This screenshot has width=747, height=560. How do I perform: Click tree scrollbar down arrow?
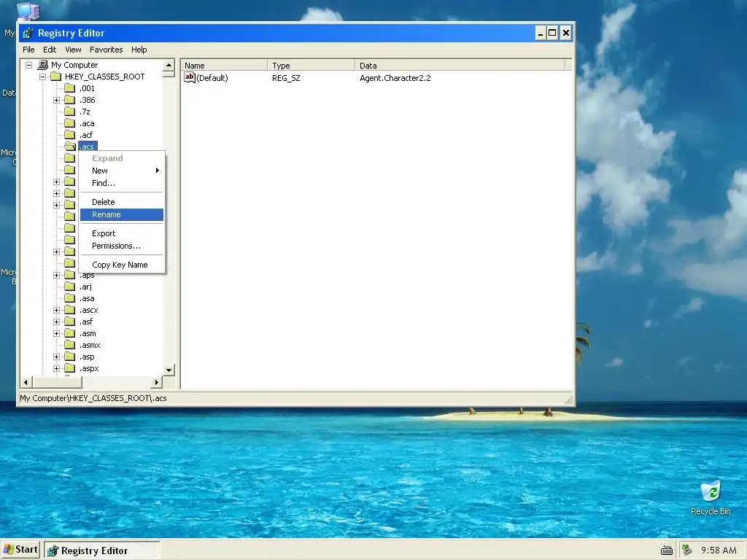[169, 370]
